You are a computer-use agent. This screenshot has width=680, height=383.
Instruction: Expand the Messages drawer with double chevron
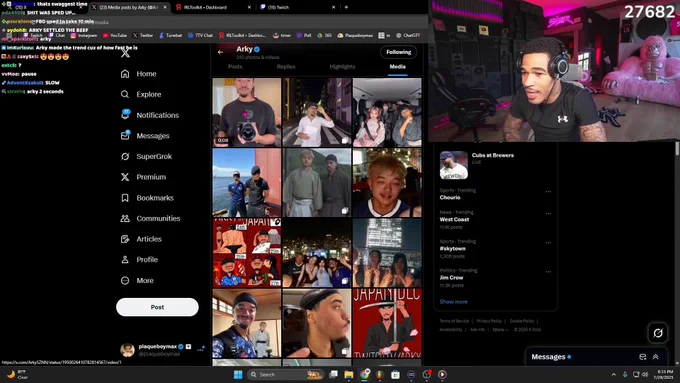(x=655, y=357)
